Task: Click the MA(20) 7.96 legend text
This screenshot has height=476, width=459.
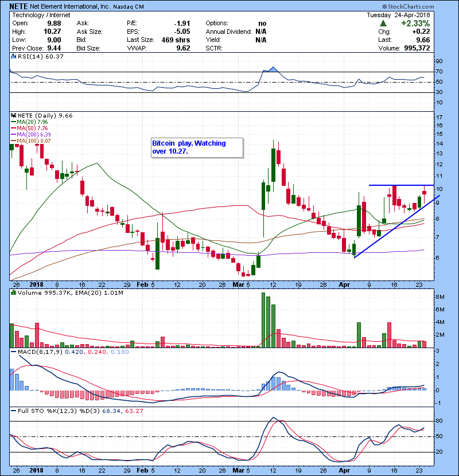Action: pyautogui.click(x=32, y=122)
